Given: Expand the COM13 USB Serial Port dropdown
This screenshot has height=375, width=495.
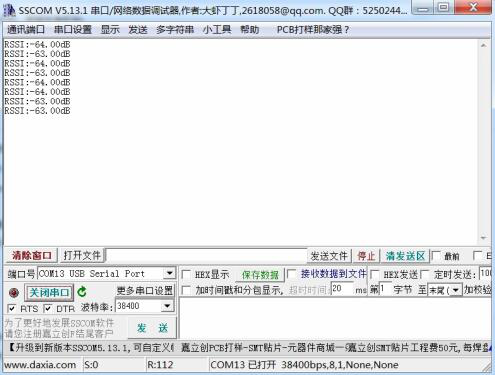Looking at the screenshot, I should [169, 273].
